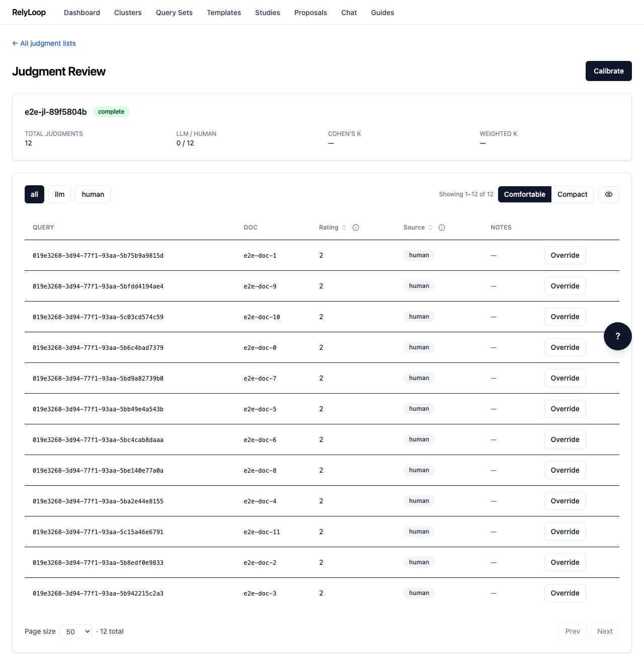The width and height of the screenshot is (644, 665).
Task: Sort by the Rating column header
Action: pyautogui.click(x=333, y=228)
